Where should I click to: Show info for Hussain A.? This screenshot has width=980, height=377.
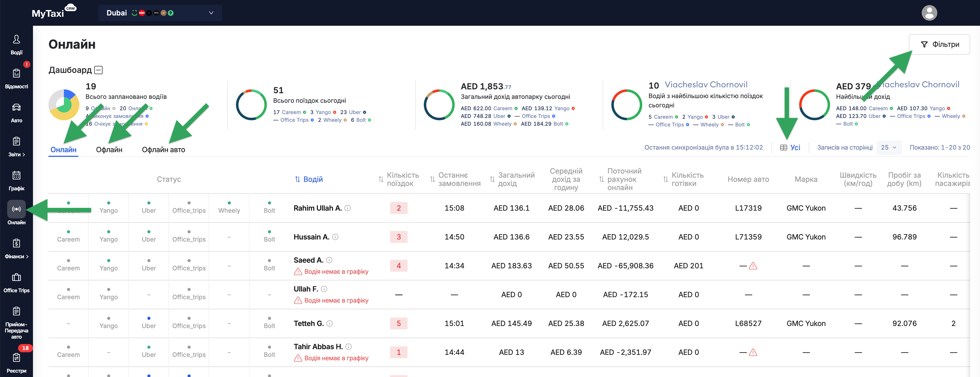(335, 237)
